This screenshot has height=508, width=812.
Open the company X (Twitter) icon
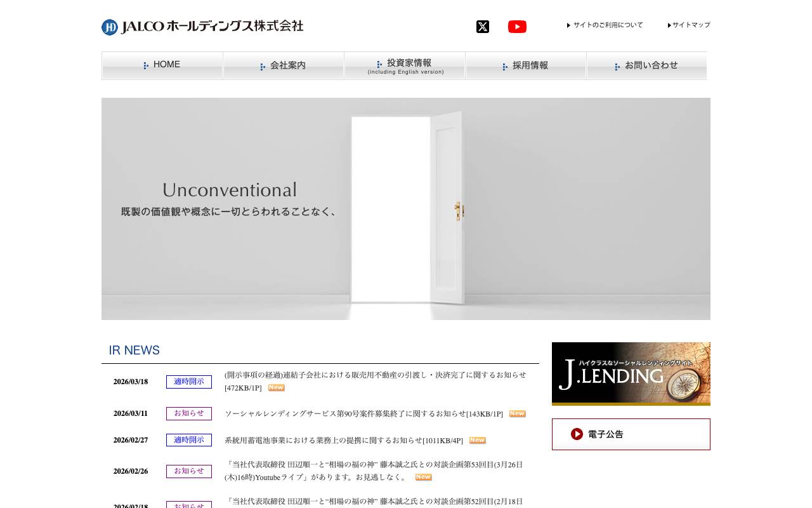pos(483,27)
